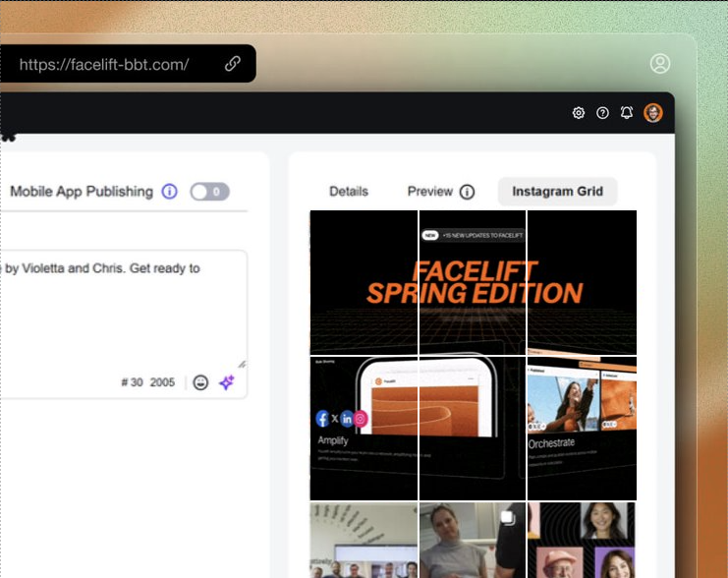Toggle the Mobile App Publishing switch
The image size is (728, 578).
[209, 192]
